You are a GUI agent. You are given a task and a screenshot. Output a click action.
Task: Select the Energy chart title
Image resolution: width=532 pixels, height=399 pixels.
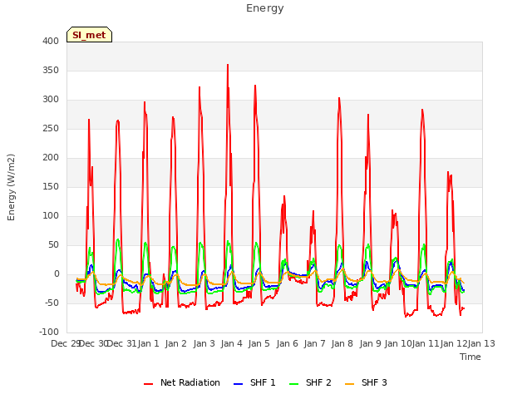click(x=265, y=8)
